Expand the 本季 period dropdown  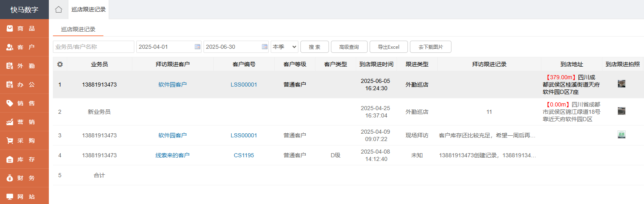285,47
